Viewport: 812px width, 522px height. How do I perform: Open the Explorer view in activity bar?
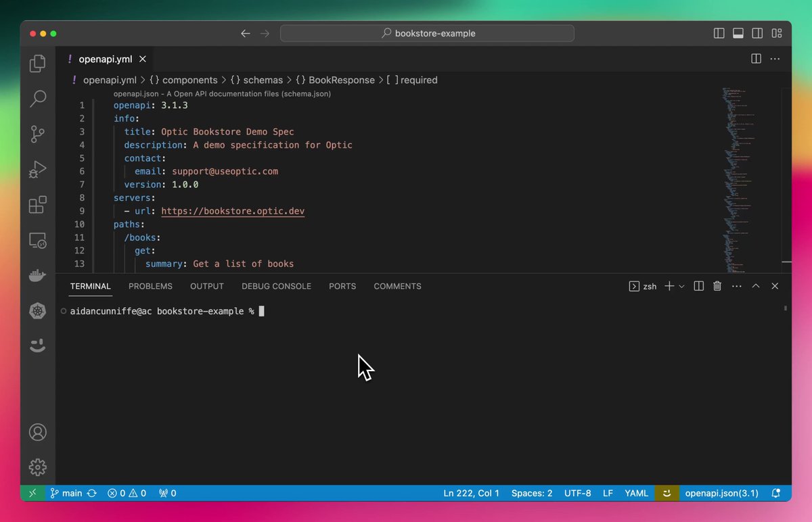tap(38, 64)
